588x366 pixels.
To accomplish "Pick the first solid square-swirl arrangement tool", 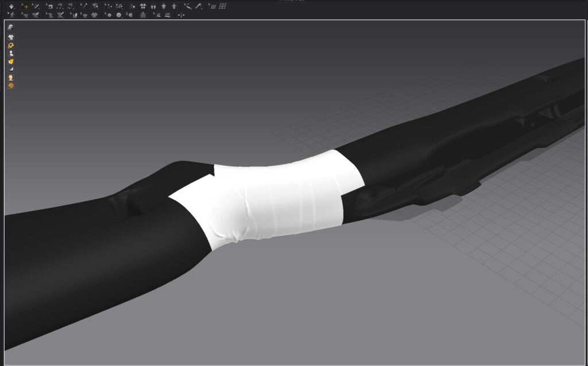I will pos(49,6).
